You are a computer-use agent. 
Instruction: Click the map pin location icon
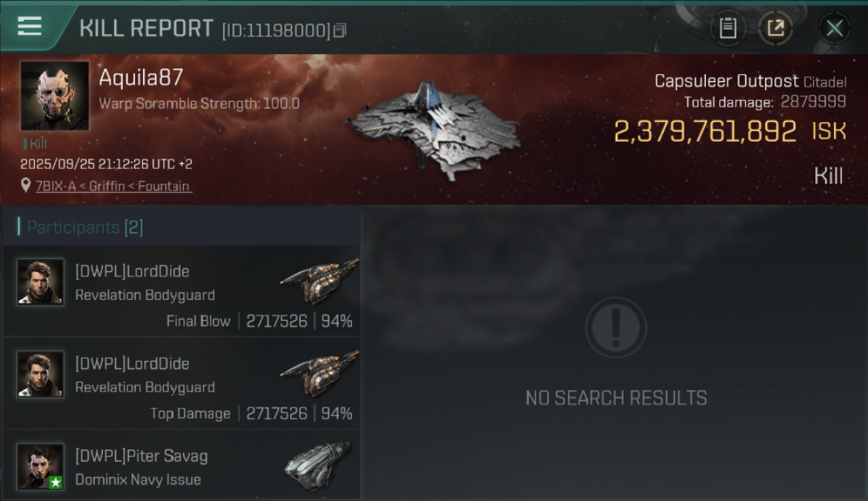coord(25,186)
